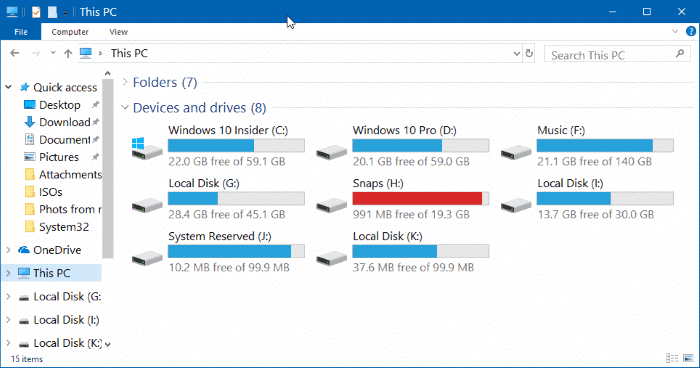The width and height of the screenshot is (700, 368).
Task: Expand the OneDrive tree node
Action: click(8, 250)
